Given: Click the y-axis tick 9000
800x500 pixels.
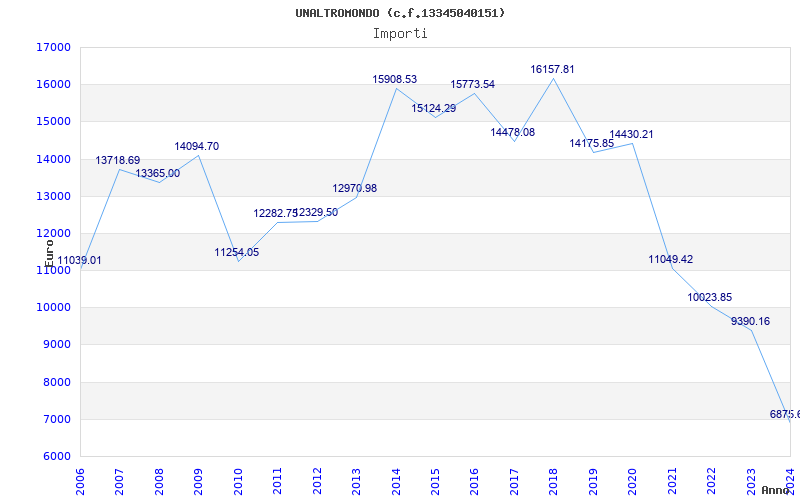Looking at the screenshot, I should 56,345.
